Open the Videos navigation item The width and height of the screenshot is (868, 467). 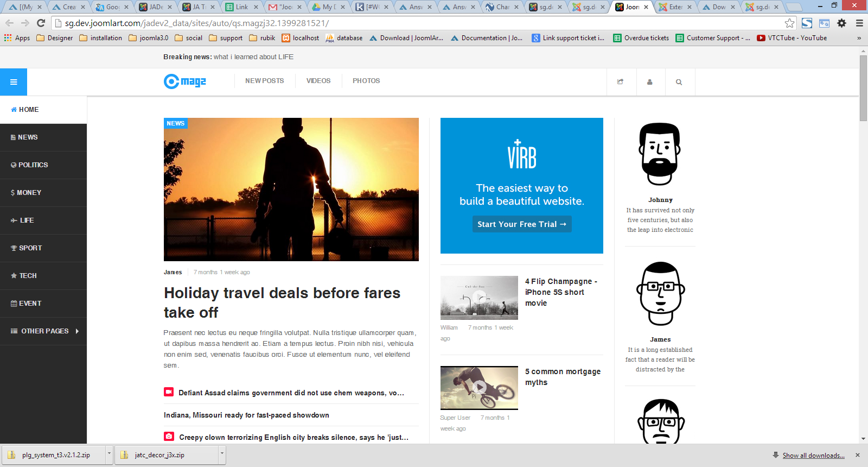pyautogui.click(x=318, y=81)
